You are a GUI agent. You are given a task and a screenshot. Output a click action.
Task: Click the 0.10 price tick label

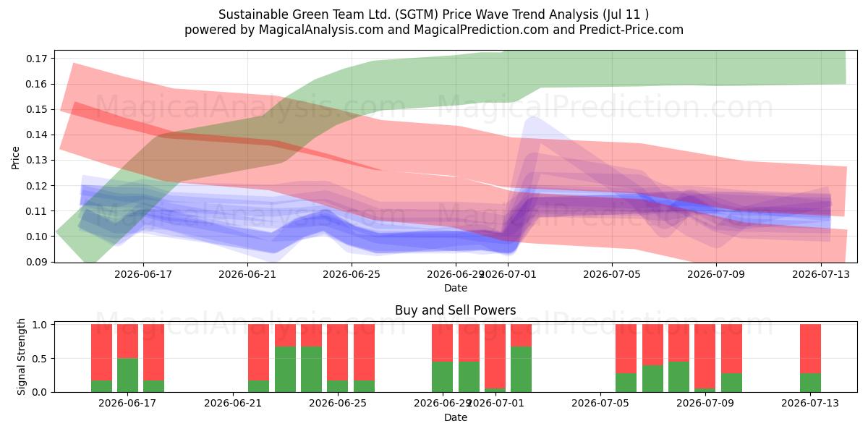38,237
